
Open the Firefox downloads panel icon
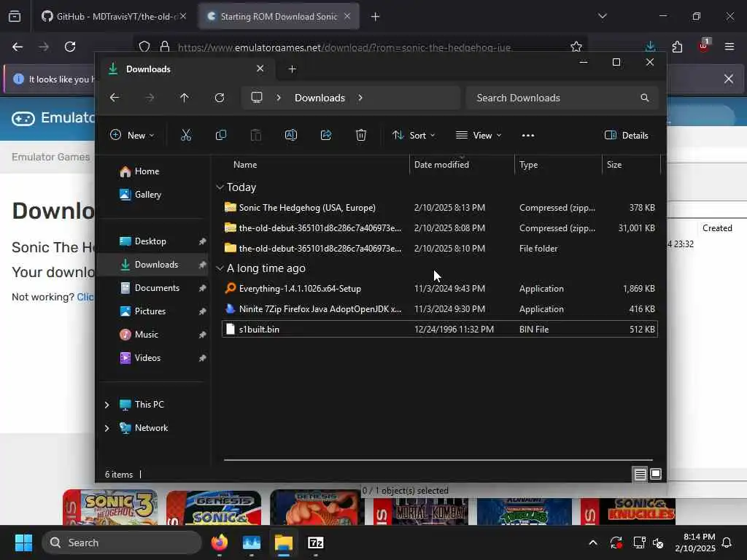click(650, 47)
